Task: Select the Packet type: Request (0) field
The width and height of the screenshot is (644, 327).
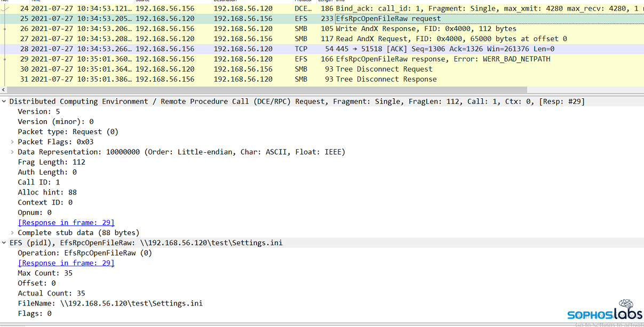Action: pos(68,132)
